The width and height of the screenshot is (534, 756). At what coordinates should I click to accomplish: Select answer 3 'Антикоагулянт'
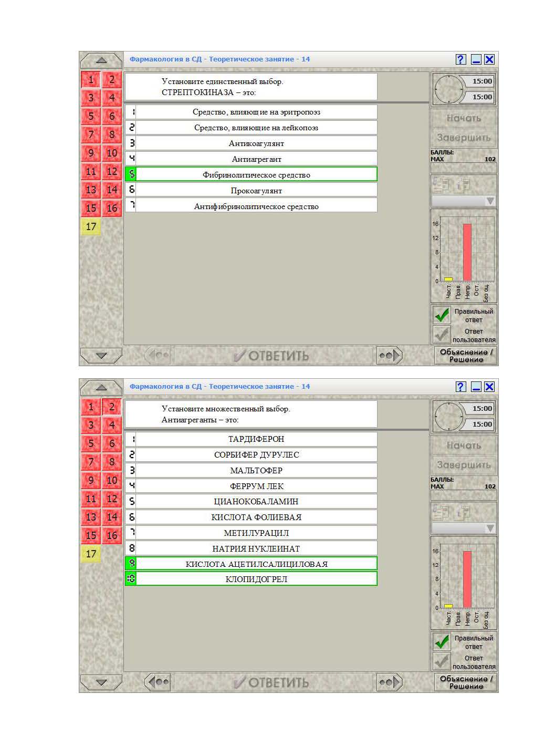(251, 143)
